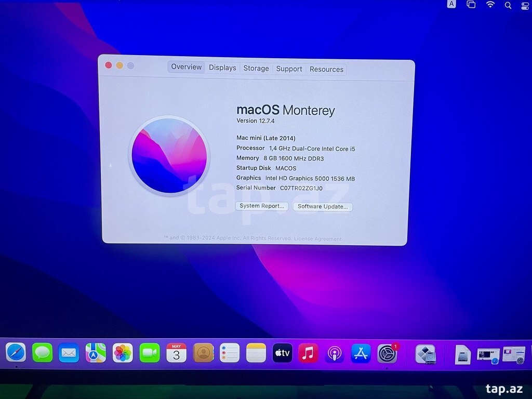Minimize the About This Mac window

tap(119, 65)
